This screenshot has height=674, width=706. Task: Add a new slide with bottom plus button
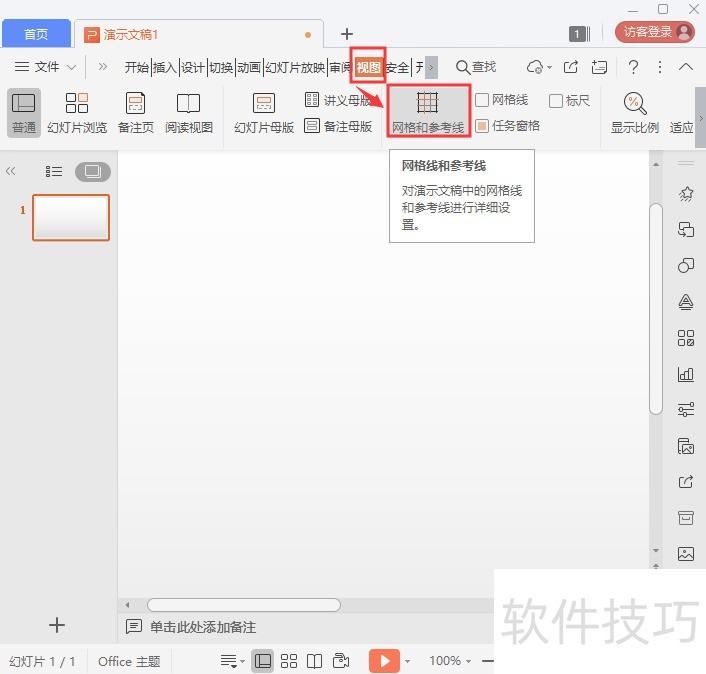tap(57, 625)
